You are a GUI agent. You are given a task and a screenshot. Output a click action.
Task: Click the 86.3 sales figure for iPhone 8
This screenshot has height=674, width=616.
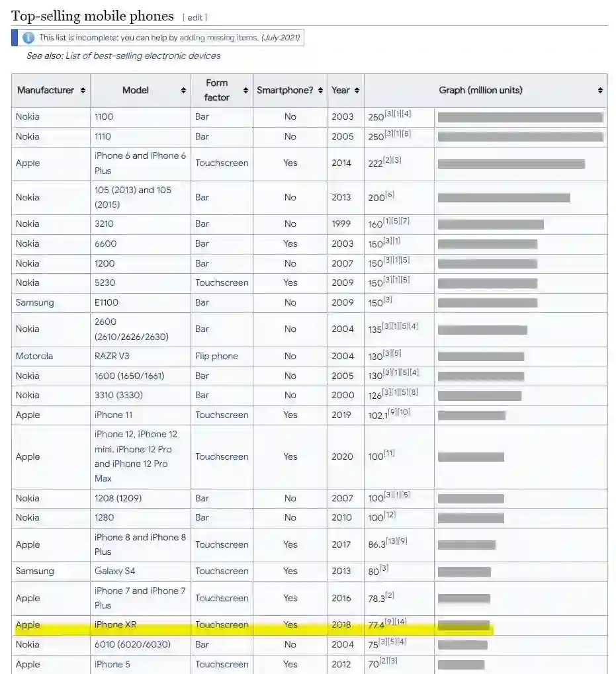pyautogui.click(x=377, y=545)
